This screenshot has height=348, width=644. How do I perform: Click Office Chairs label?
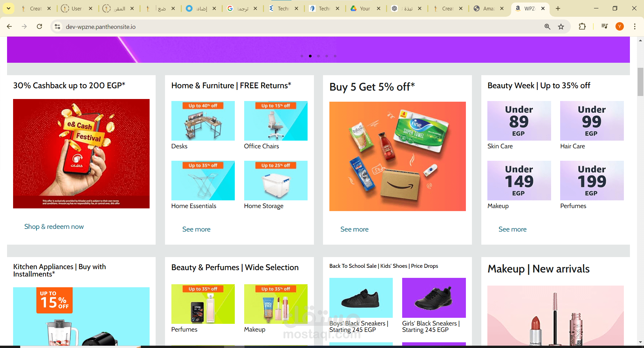pos(261,146)
